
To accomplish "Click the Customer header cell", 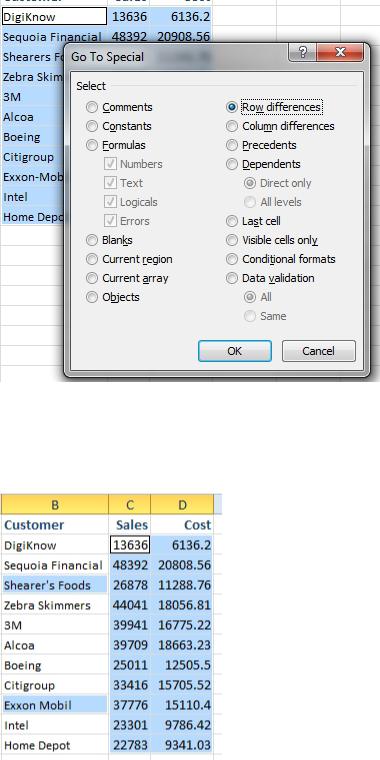I will [55, 525].
